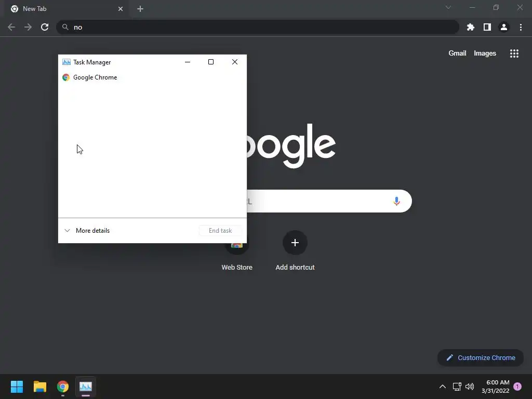The height and width of the screenshot is (399, 532).
Task: Toggle the Chrome side panel icon
Action: pyautogui.click(x=487, y=27)
